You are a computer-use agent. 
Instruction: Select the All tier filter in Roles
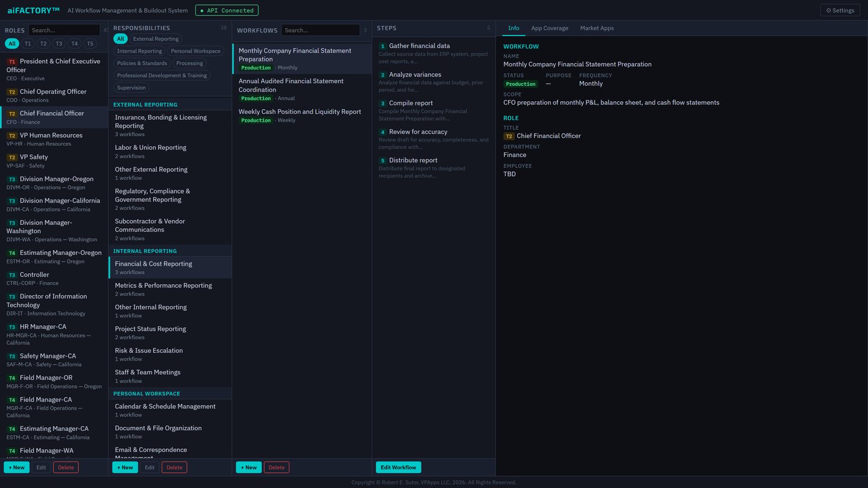click(12, 43)
